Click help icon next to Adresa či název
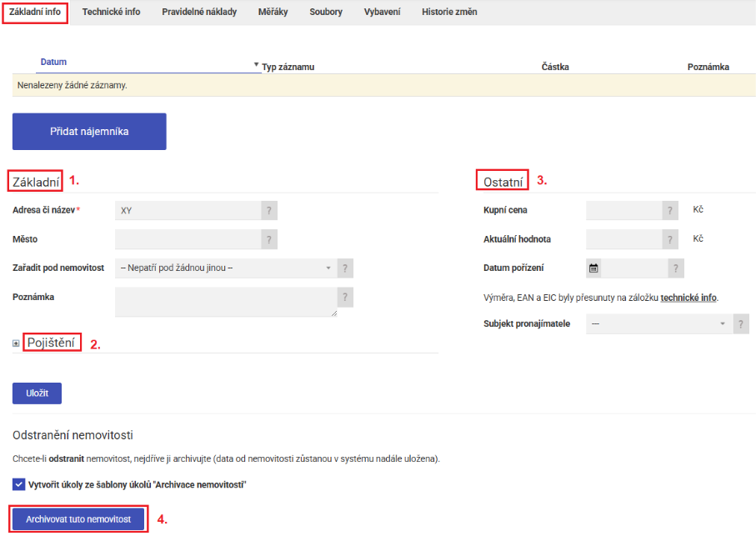This screenshot has width=756, height=536. click(x=269, y=211)
